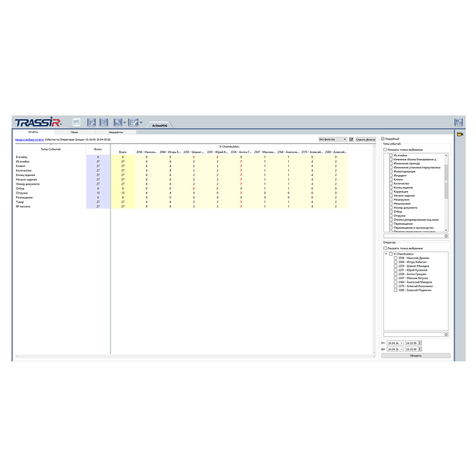Collapse the V-Chembulatov operator tree node
This screenshot has width=476, height=476.
click(x=386, y=254)
